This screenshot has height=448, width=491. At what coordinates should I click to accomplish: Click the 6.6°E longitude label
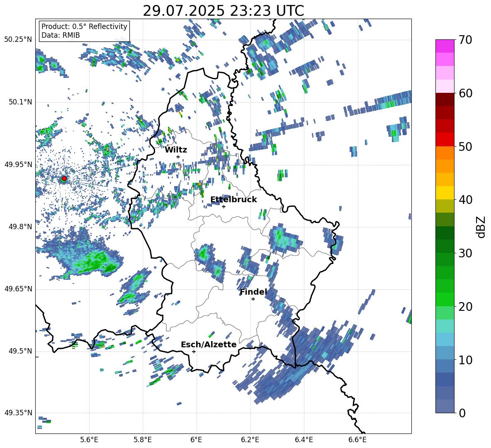(x=357, y=440)
